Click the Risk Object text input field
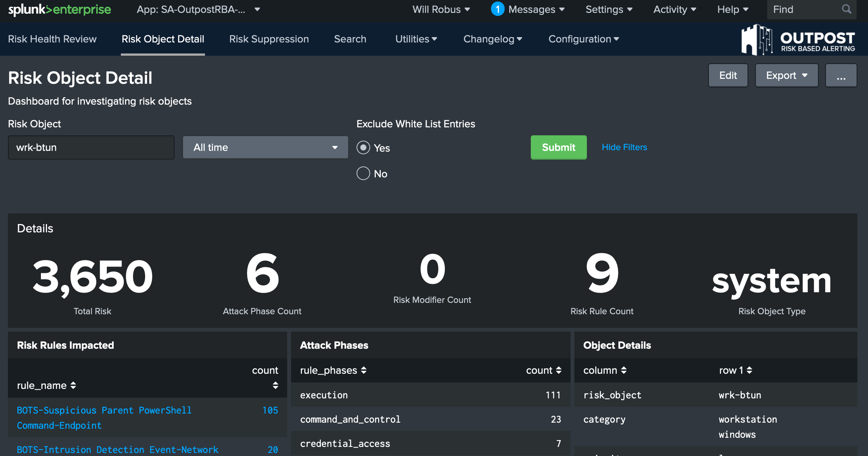 [x=91, y=147]
